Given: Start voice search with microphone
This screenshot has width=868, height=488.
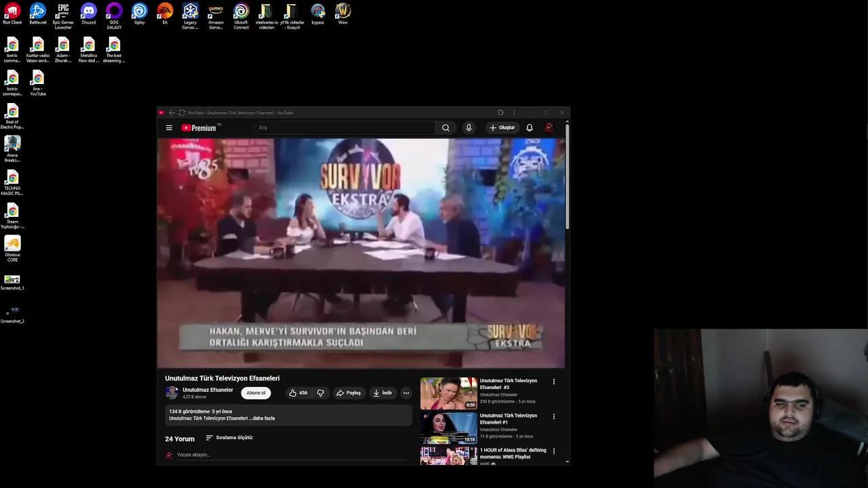Looking at the screenshot, I should click(469, 127).
